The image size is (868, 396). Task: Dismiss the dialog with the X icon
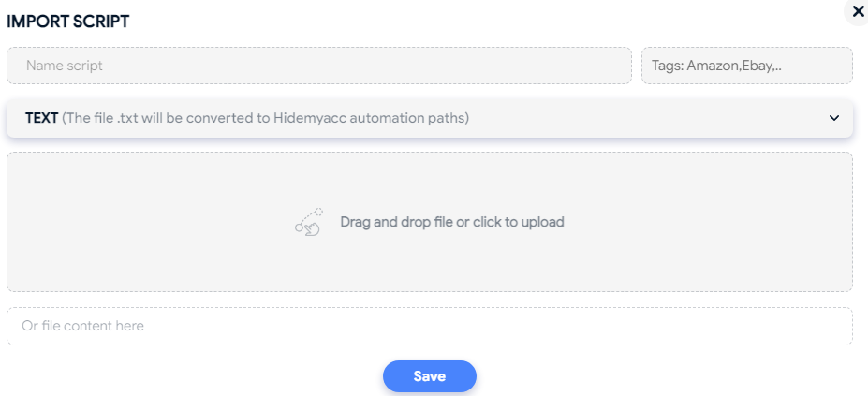(858, 10)
